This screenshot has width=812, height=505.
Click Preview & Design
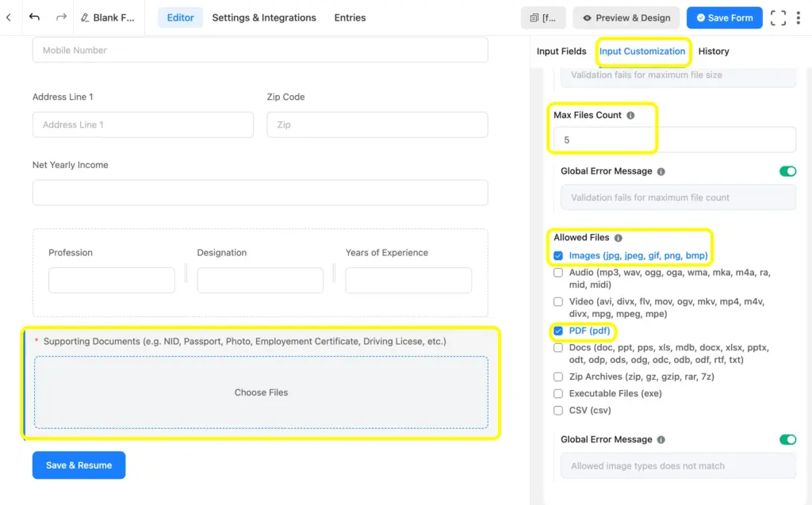click(x=626, y=17)
